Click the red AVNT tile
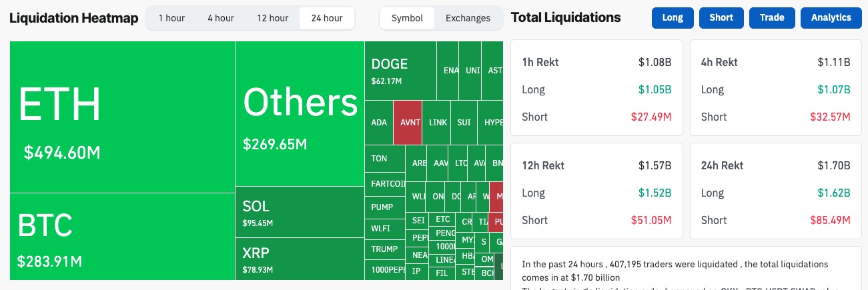 tap(407, 122)
